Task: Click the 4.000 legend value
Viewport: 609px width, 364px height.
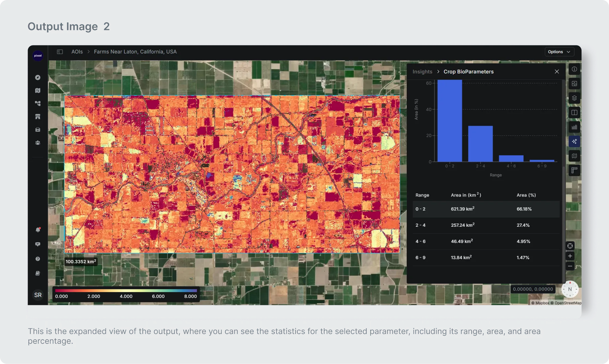Action: coord(126,296)
